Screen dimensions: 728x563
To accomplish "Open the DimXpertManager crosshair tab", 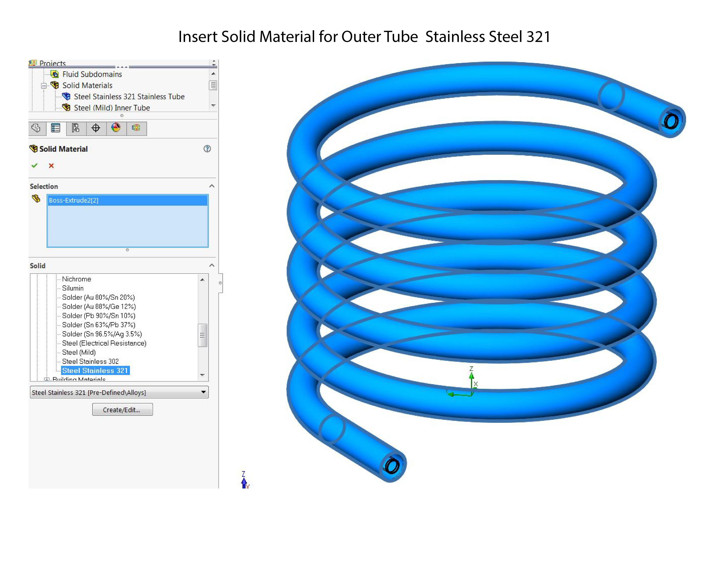I will (96, 128).
